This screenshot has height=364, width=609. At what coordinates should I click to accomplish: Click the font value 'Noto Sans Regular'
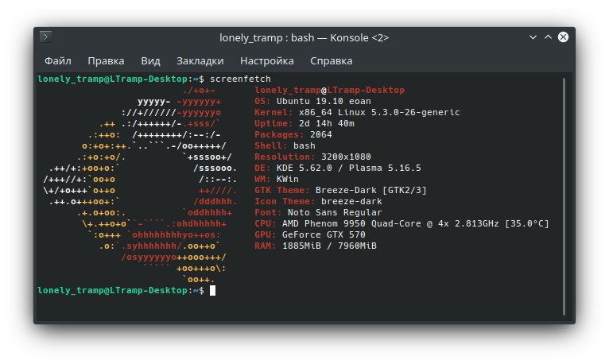pos(335,213)
